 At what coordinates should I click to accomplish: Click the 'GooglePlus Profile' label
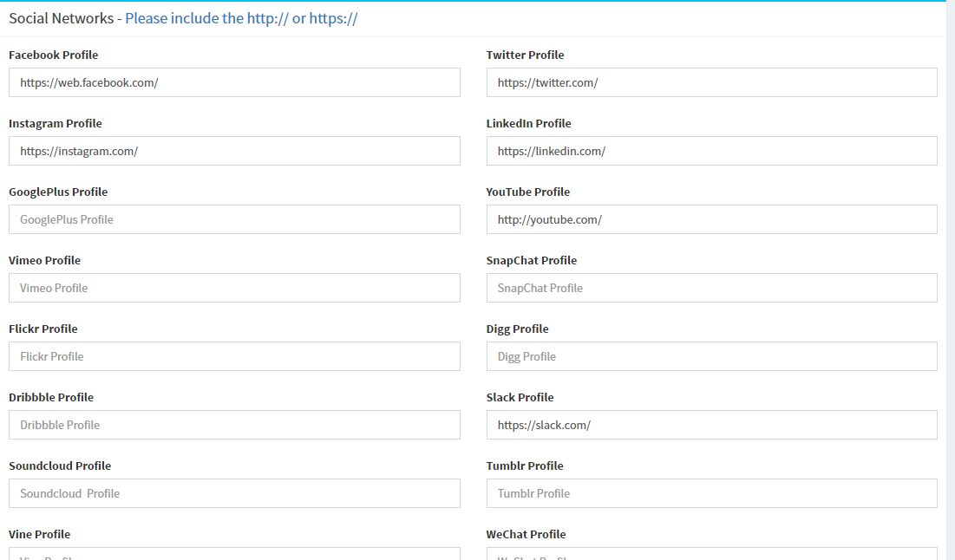tap(58, 192)
